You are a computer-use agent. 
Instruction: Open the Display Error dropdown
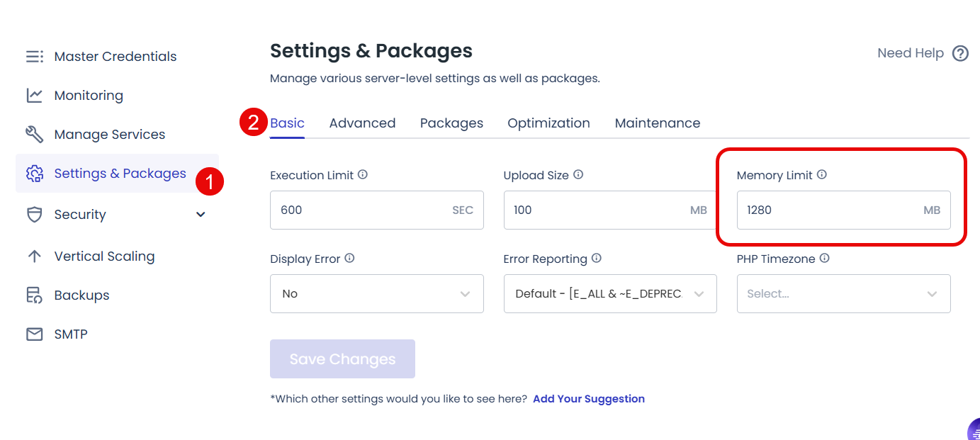[x=376, y=294]
